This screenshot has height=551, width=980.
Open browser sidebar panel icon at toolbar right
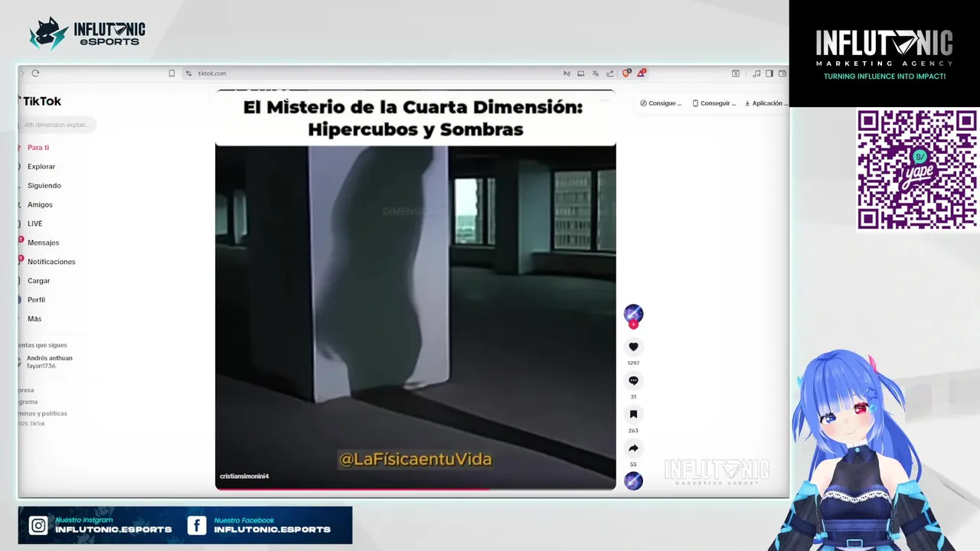point(769,73)
